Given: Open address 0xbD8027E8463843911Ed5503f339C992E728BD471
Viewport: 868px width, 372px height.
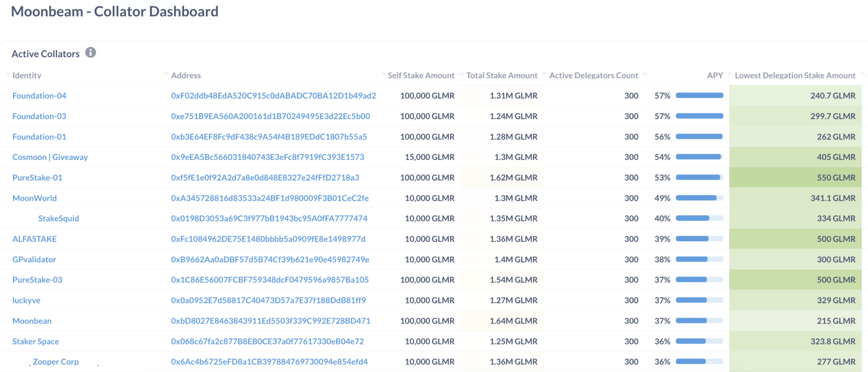Looking at the screenshot, I should click(271, 321).
